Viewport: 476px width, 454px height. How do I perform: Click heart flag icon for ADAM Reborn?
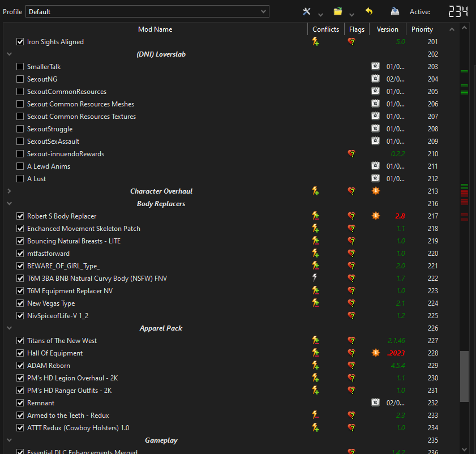(351, 365)
